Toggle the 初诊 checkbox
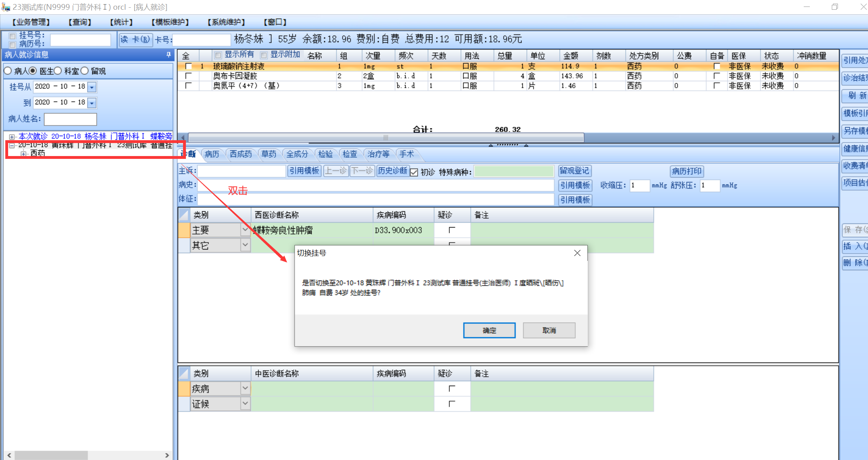 coord(414,172)
